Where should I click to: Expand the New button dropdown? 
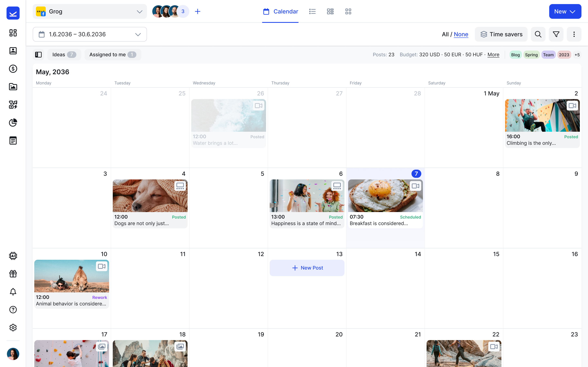[565, 11]
